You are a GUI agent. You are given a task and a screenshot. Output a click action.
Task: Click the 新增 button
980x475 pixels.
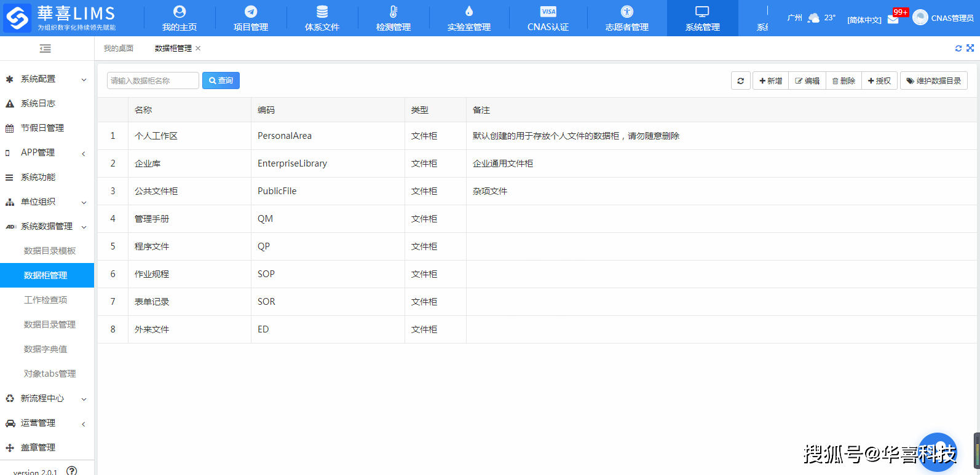[x=770, y=80]
